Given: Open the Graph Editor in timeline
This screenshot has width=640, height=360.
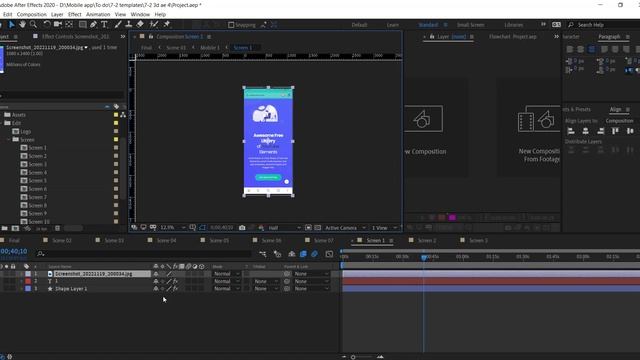Looking at the screenshot, I should (329, 254).
